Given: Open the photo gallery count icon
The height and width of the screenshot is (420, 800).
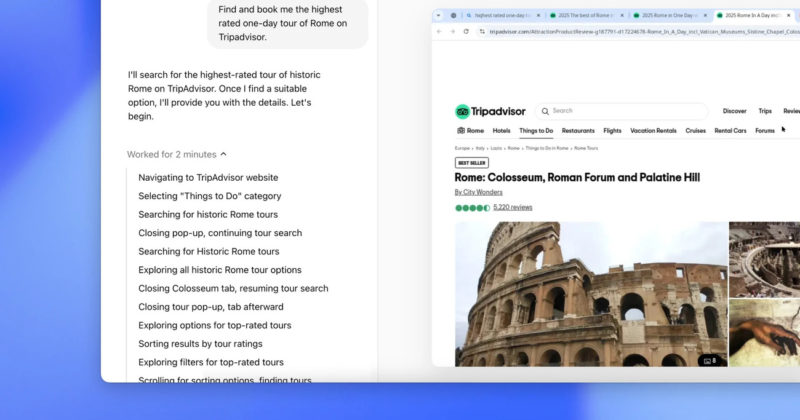Looking at the screenshot, I should pyautogui.click(x=709, y=360).
